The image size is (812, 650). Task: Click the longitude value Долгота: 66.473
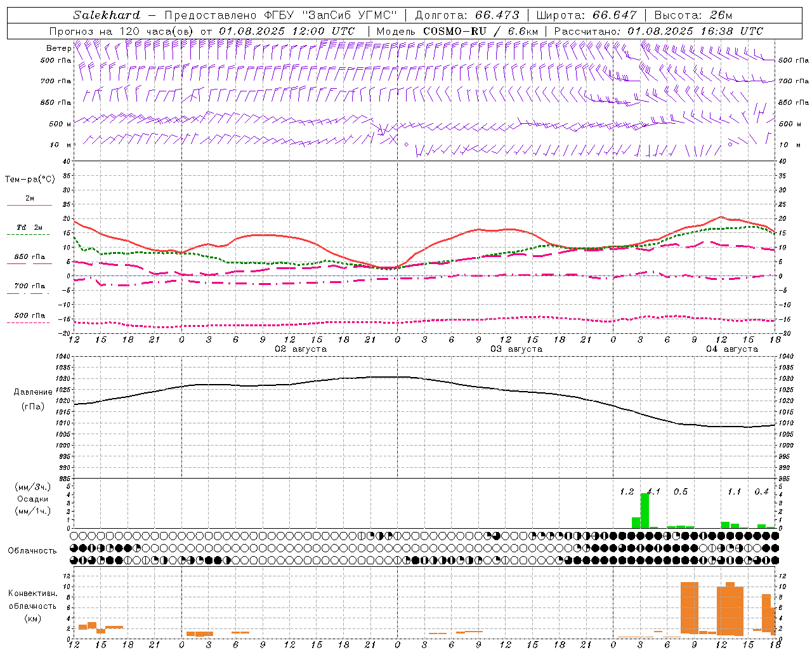(467, 15)
